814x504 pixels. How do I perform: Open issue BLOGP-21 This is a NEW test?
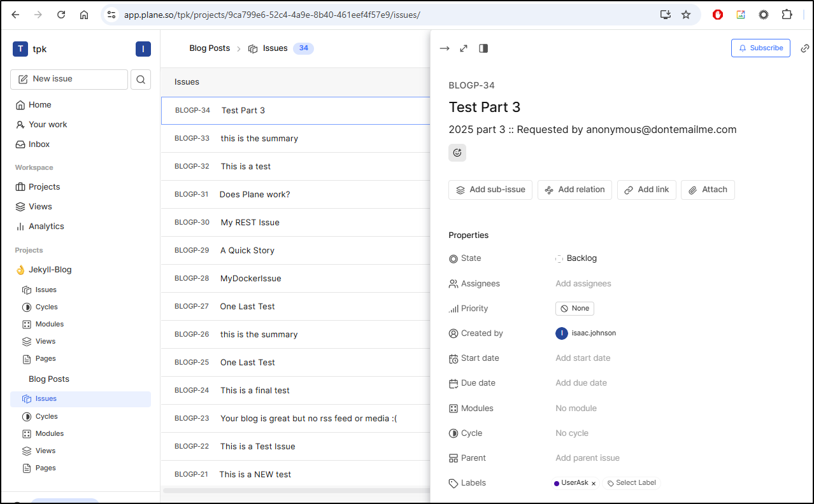coord(296,474)
